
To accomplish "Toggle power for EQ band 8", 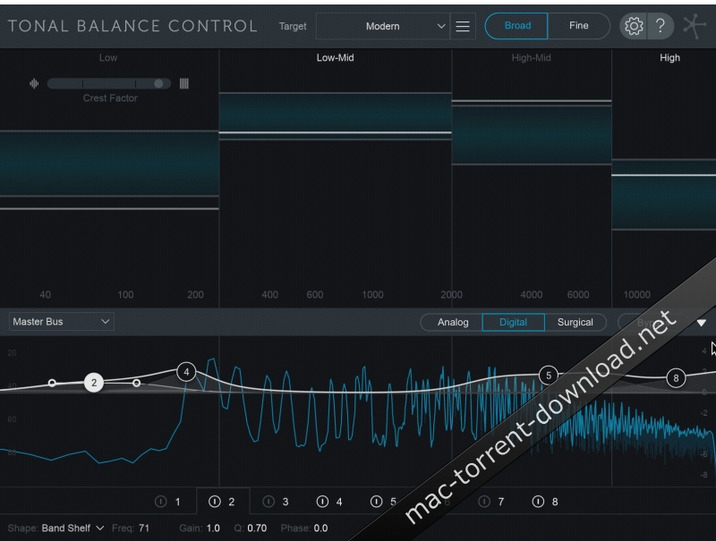I will click(x=538, y=502).
